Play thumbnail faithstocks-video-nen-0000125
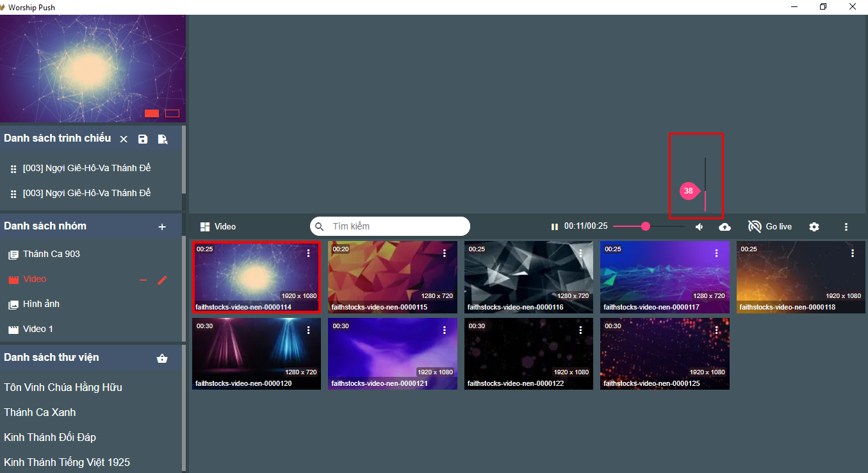 [665, 354]
